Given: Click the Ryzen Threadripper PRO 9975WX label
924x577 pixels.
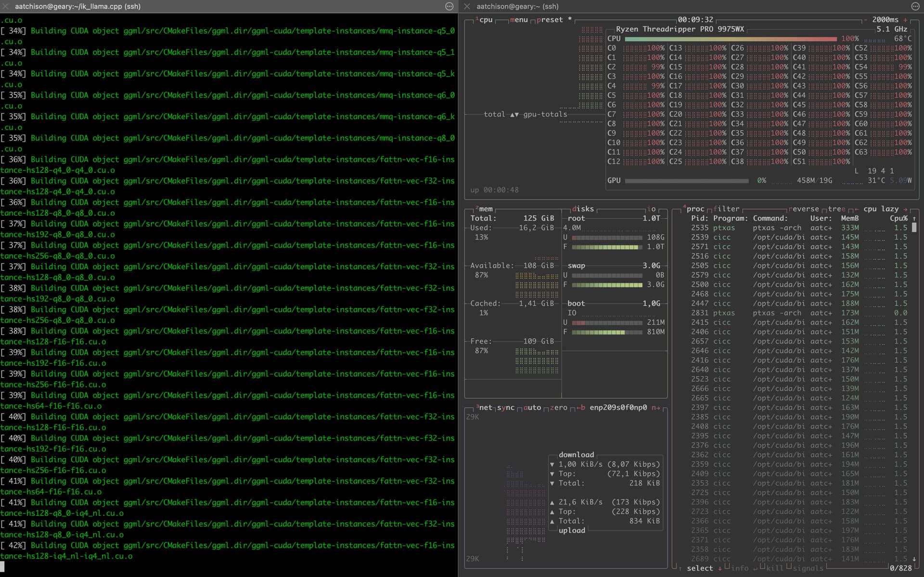Looking at the screenshot, I should pos(680,29).
